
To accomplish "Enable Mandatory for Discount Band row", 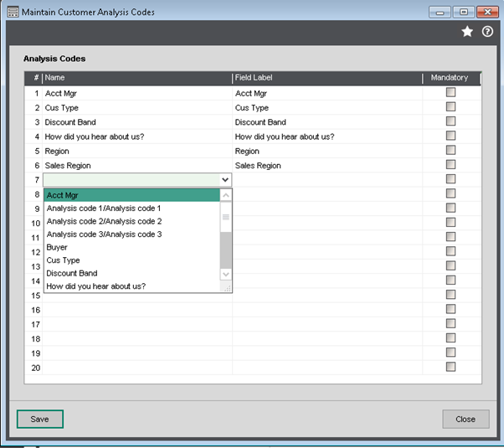I will point(450,121).
